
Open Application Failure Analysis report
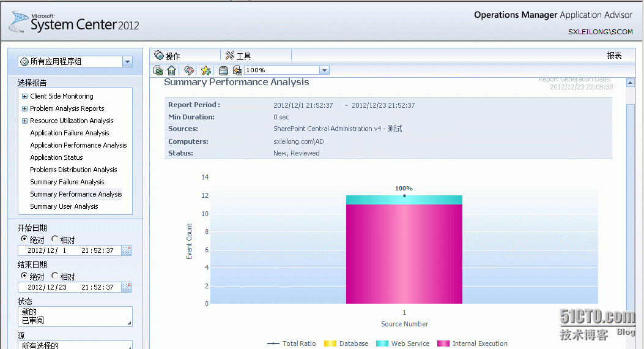(x=69, y=133)
